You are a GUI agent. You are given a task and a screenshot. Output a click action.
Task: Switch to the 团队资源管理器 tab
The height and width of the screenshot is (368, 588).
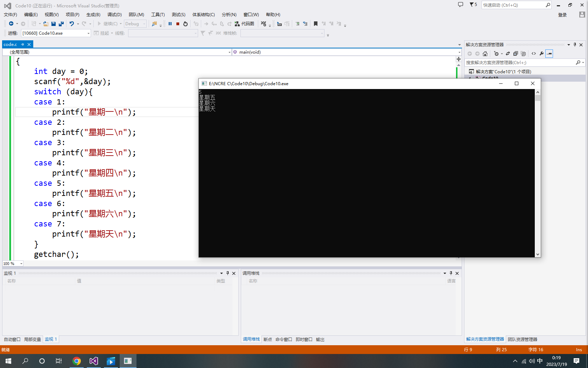[x=523, y=339]
